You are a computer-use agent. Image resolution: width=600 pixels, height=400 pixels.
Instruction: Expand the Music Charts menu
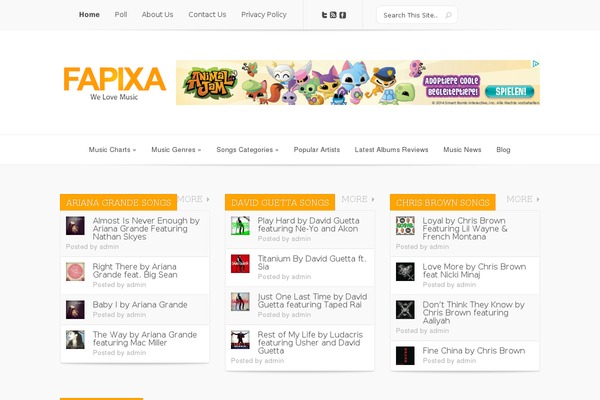pyautogui.click(x=112, y=150)
